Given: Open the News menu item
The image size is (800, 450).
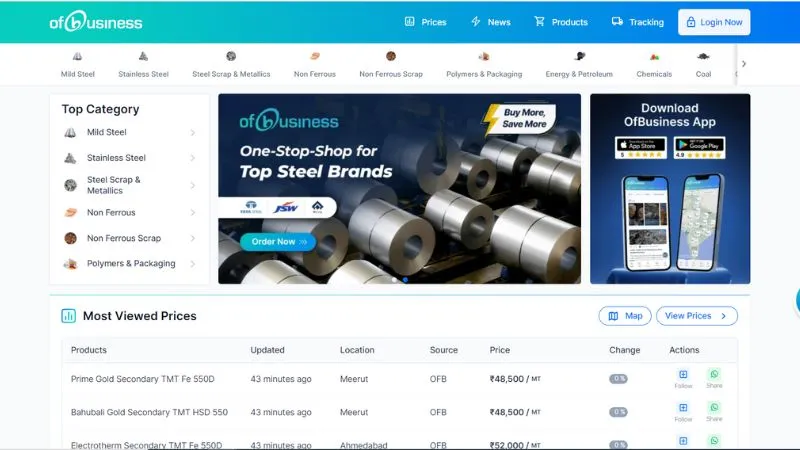Looking at the screenshot, I should [490, 22].
